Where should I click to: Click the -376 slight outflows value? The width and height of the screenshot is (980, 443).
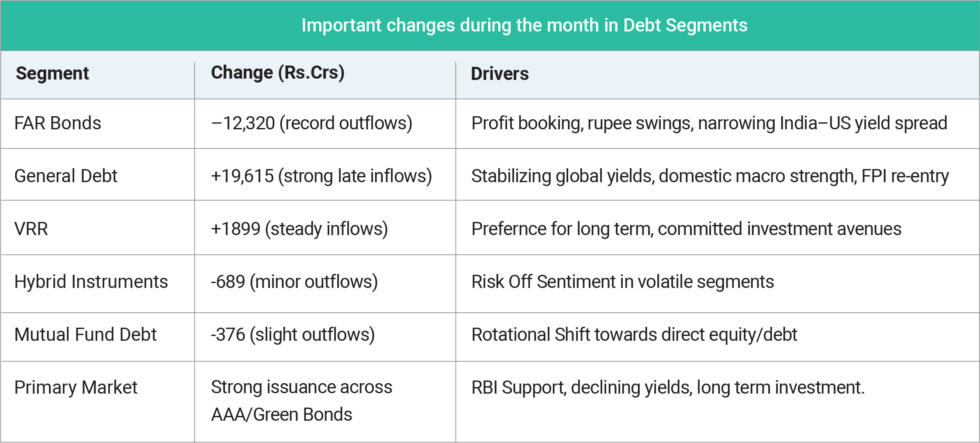(x=293, y=335)
